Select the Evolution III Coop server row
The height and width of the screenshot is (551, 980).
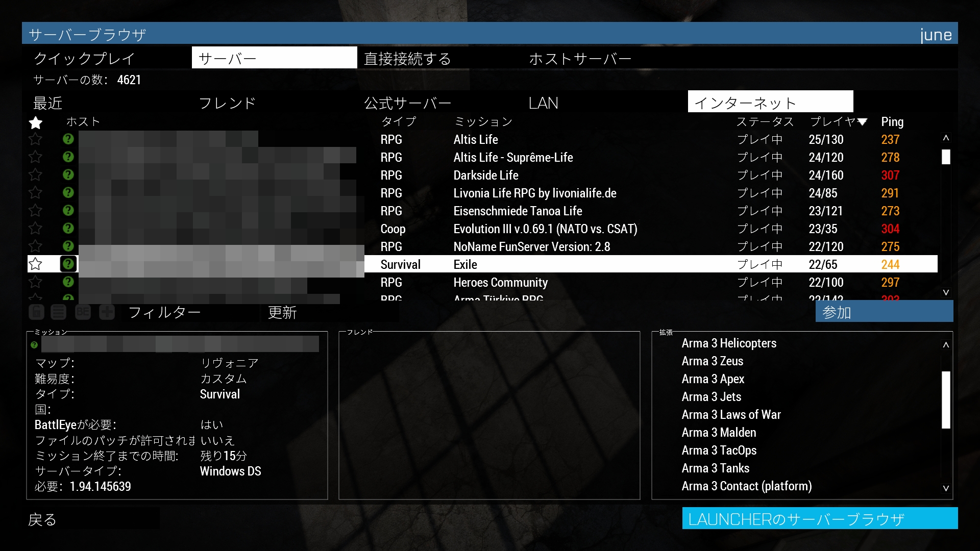click(545, 229)
